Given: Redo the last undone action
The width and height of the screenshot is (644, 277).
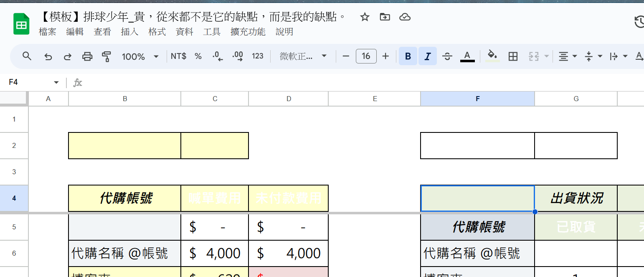Looking at the screenshot, I should pyautogui.click(x=68, y=56).
